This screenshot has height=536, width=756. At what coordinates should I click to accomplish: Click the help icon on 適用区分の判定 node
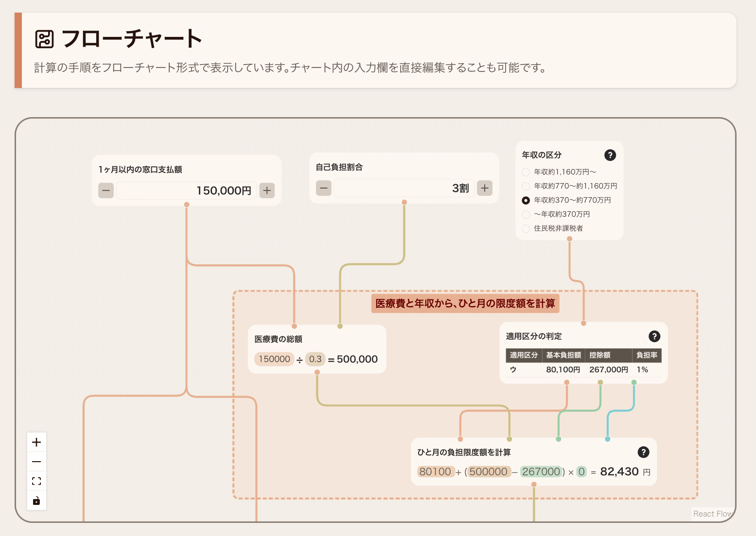[654, 336]
